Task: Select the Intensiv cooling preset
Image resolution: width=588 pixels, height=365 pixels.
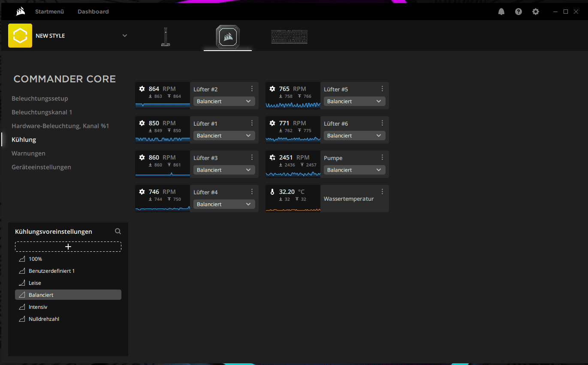Action: tap(68, 307)
